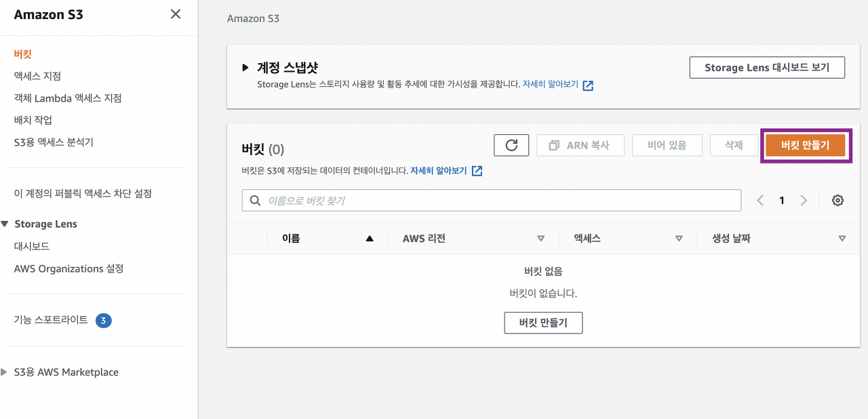
Task: Sort by AWS 리전 column
Action: (540, 239)
